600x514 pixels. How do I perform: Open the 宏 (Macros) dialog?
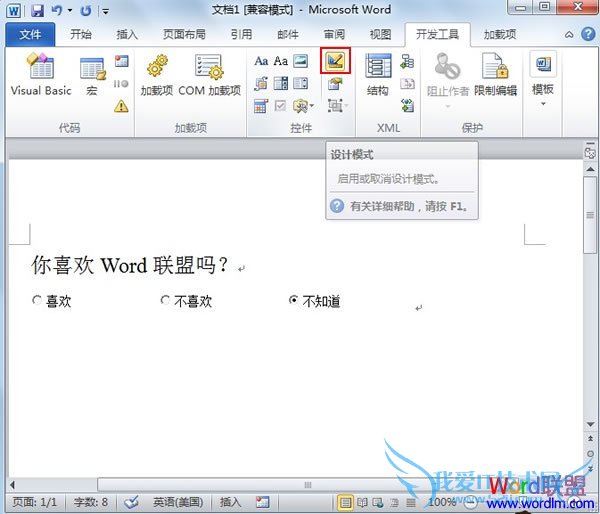click(x=92, y=76)
